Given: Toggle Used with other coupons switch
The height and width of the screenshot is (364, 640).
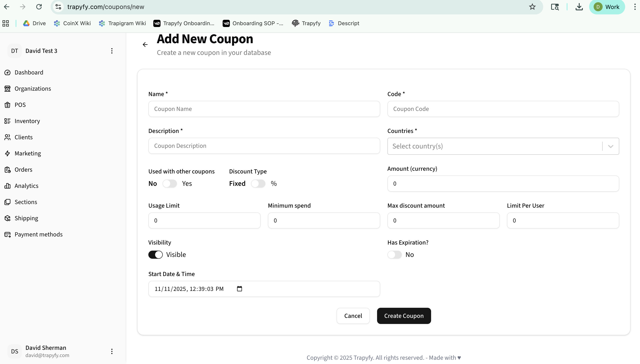Looking at the screenshot, I should pos(170,184).
